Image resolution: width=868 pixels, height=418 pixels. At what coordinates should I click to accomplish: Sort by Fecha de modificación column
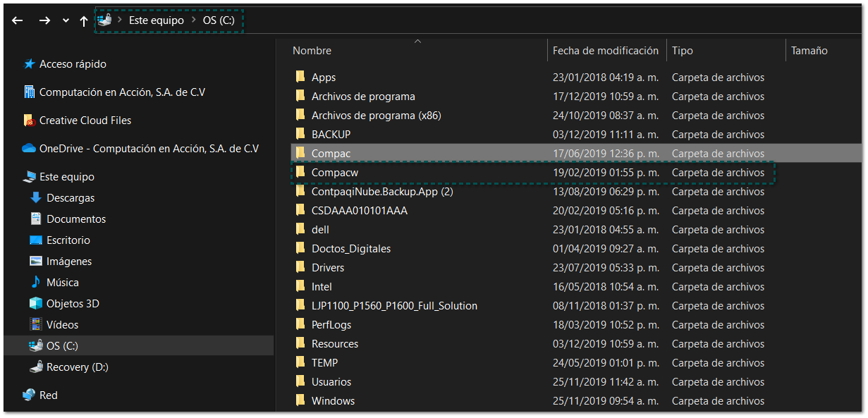[606, 51]
